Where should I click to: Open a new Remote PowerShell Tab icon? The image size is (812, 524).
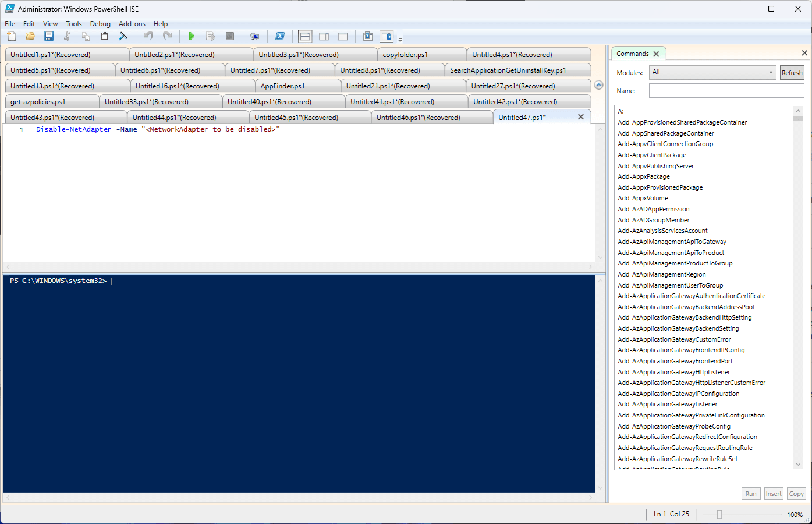coord(254,36)
